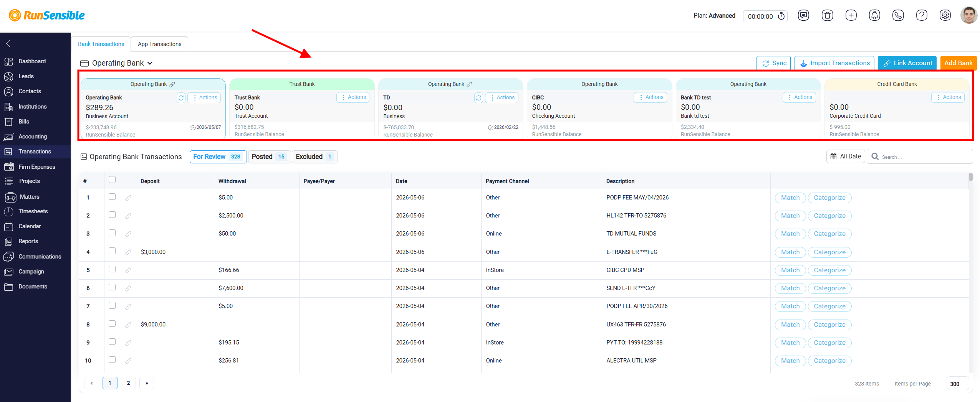This screenshot has width=980, height=402.
Task: Open Actions menu on Bank TD test card
Action: [x=799, y=97]
